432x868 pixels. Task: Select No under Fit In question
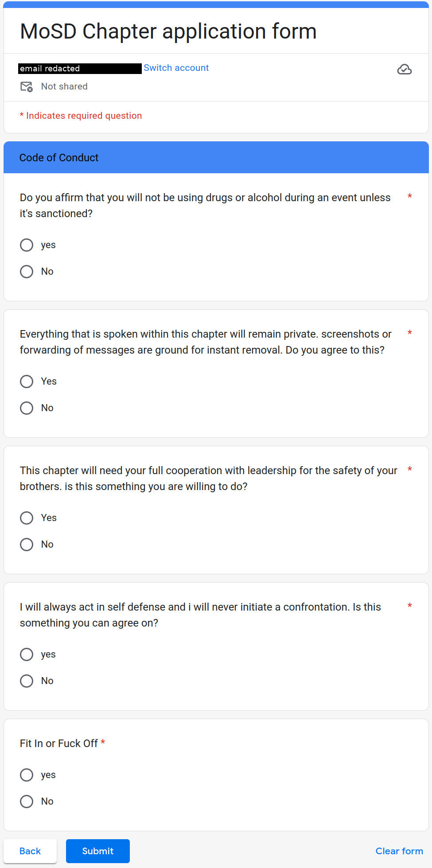click(27, 802)
